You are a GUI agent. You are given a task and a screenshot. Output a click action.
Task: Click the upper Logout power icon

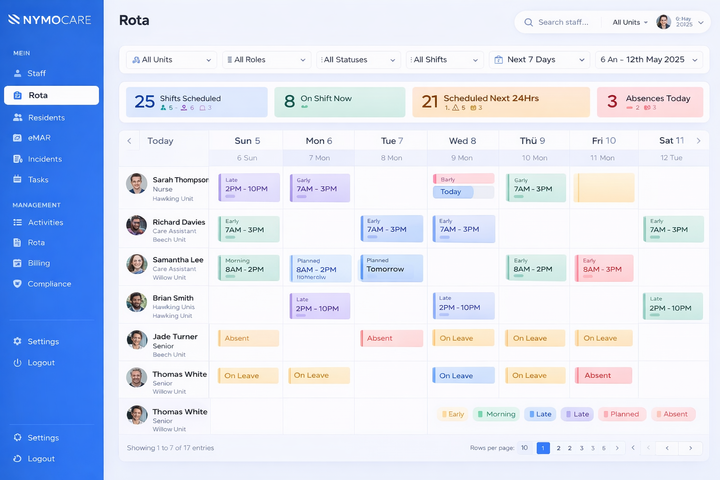[17, 362]
